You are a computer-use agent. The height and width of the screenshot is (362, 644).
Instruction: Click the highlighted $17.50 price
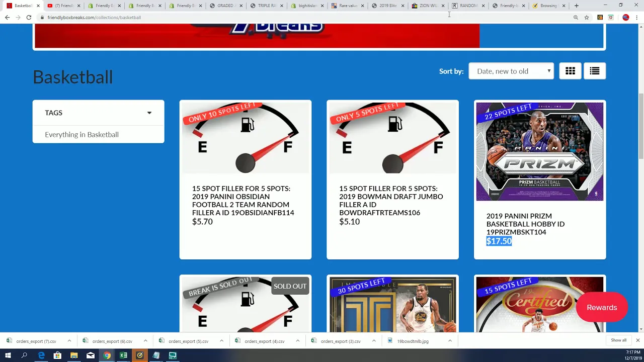pyautogui.click(x=499, y=241)
